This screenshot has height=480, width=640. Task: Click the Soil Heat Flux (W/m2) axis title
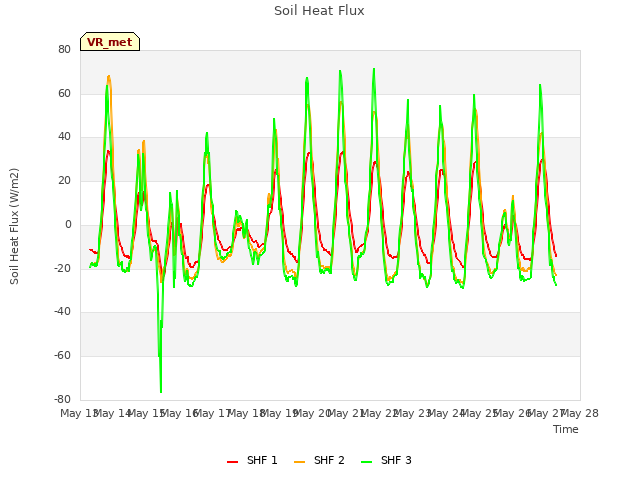pyautogui.click(x=14, y=226)
